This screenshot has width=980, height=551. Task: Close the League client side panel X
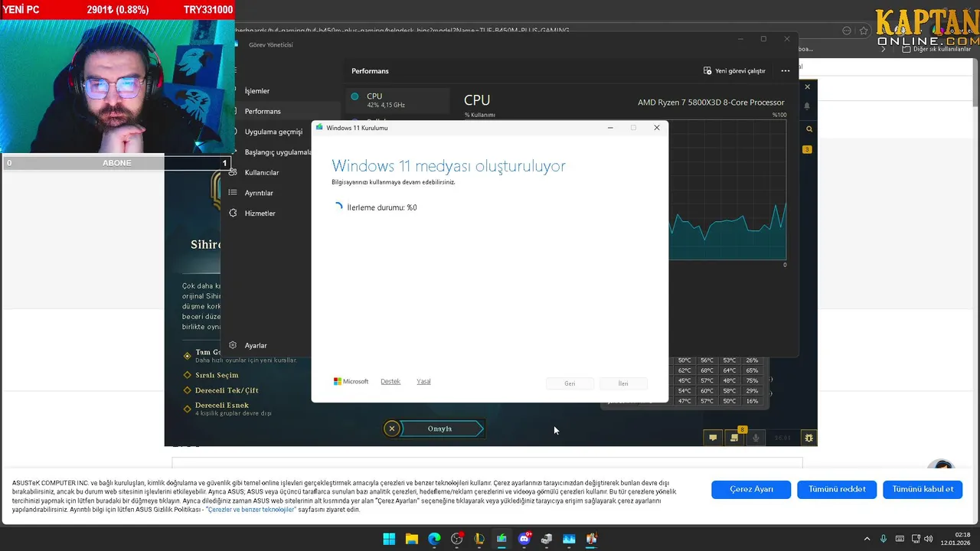807,86
